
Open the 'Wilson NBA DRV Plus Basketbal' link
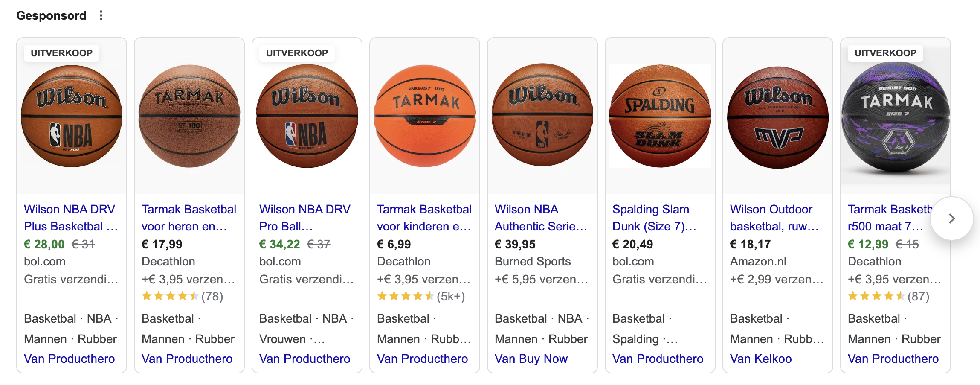point(70,218)
